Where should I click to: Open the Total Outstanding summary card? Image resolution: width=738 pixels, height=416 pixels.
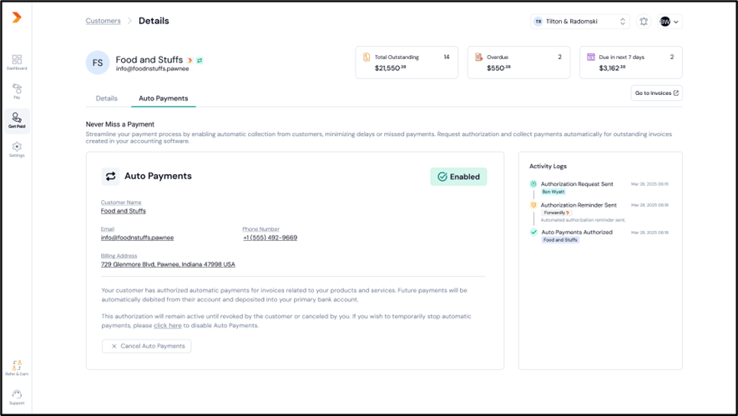pos(406,62)
